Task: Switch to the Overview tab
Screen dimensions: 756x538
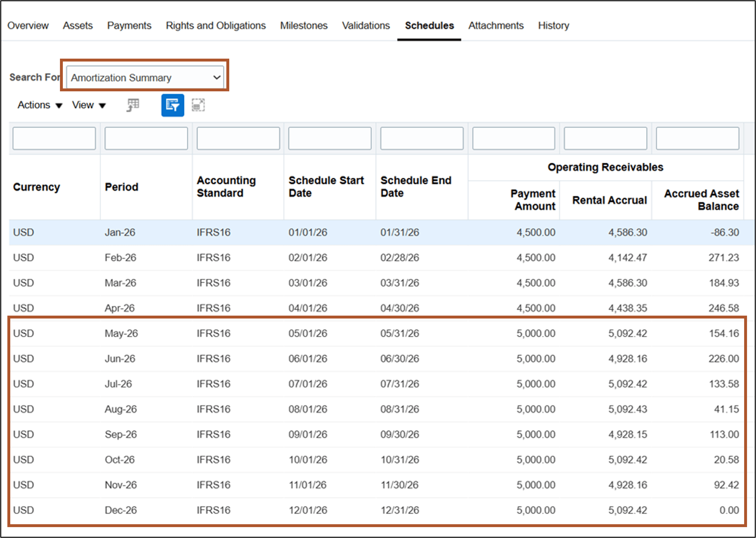Action: 28,26
